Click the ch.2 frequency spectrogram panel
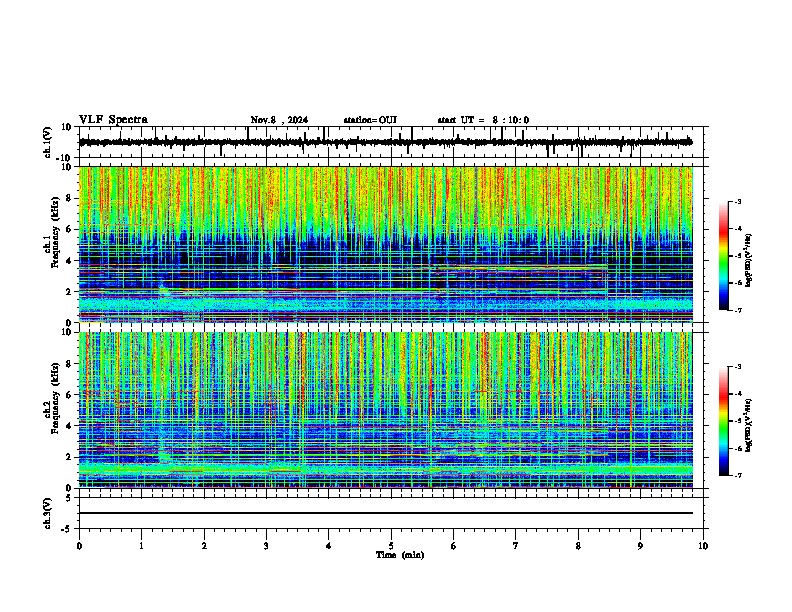Image resolution: width=792 pixels, height=612 pixels. 385,410
